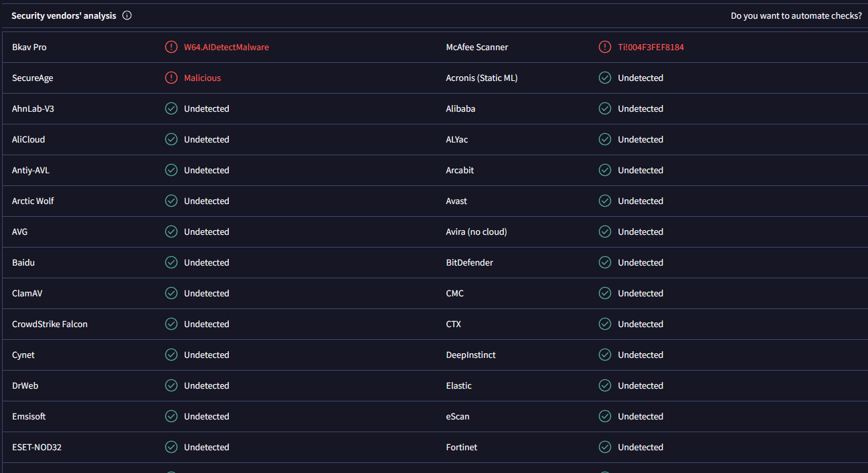Select the Baidu vendor name
This screenshot has width=868, height=473.
pos(23,262)
